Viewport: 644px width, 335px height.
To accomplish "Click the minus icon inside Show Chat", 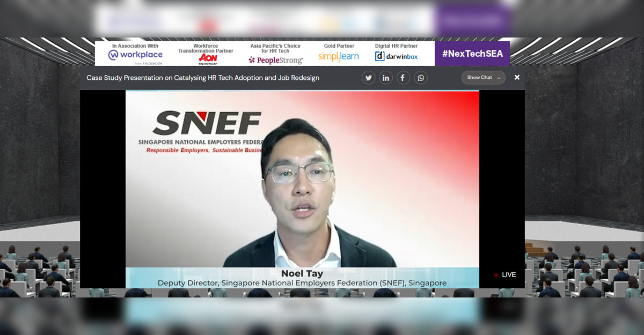I will 499,78.
